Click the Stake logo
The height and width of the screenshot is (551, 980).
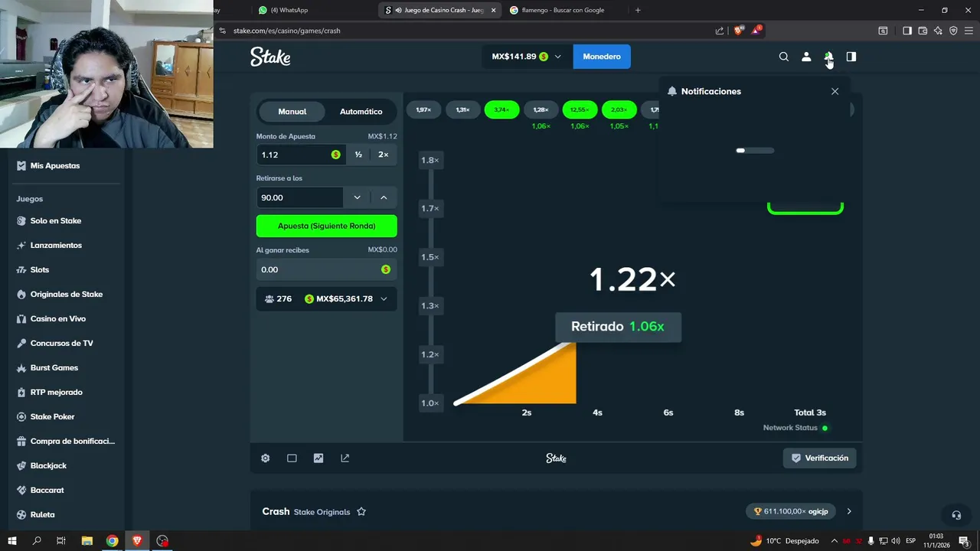pyautogui.click(x=270, y=57)
